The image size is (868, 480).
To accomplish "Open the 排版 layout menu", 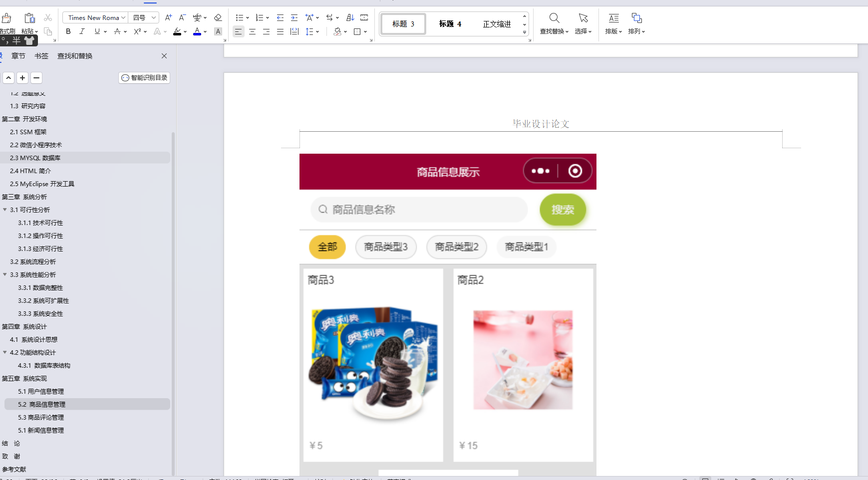I will [x=613, y=23].
